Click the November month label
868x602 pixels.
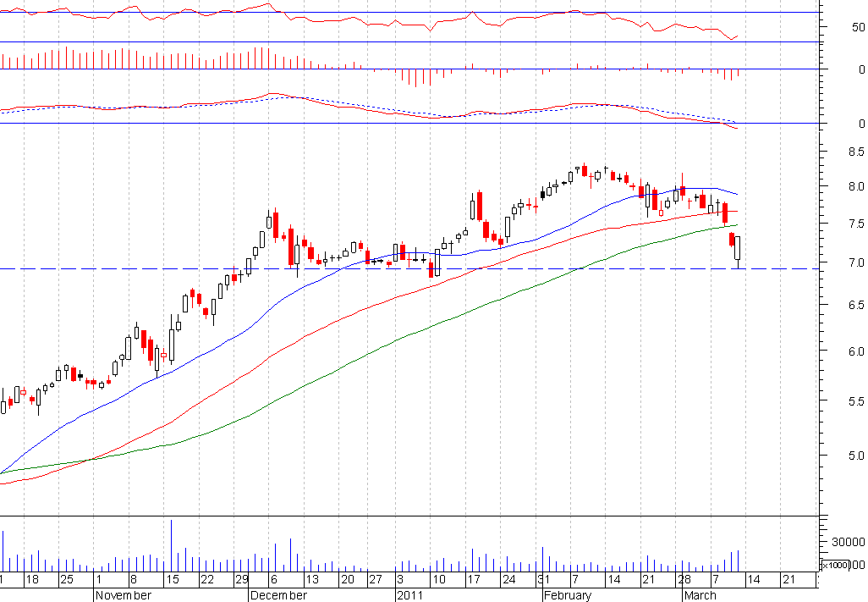(x=124, y=595)
